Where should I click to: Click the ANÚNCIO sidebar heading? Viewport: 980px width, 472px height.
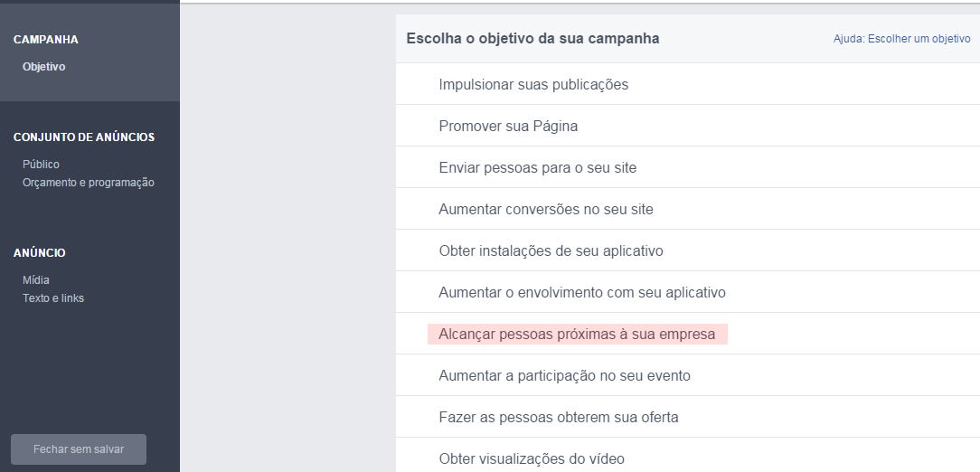tap(40, 253)
